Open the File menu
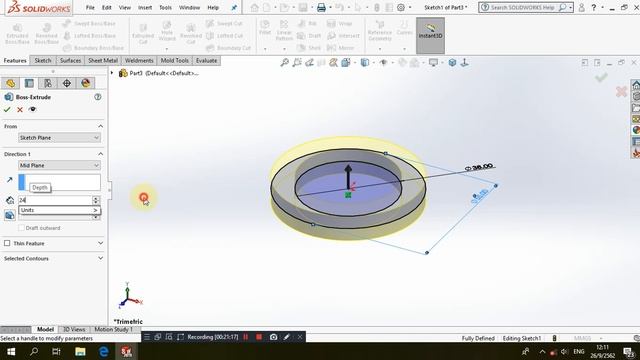640x360 pixels. pyautogui.click(x=90, y=7)
